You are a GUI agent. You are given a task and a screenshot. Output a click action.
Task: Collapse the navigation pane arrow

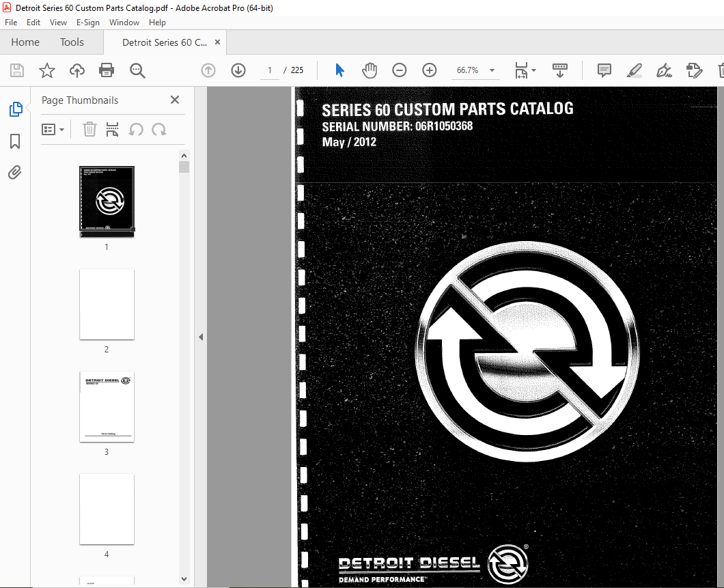click(201, 337)
